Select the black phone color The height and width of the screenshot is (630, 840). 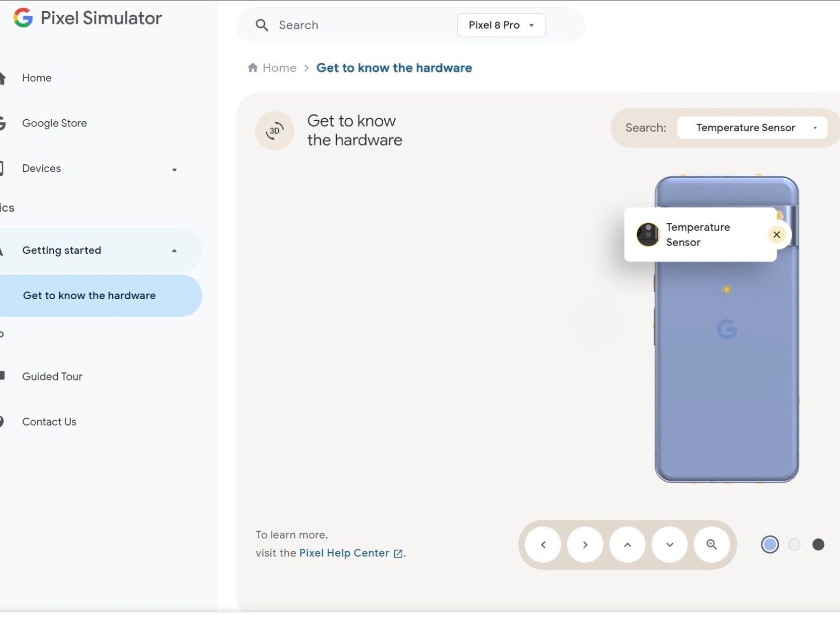click(x=818, y=545)
